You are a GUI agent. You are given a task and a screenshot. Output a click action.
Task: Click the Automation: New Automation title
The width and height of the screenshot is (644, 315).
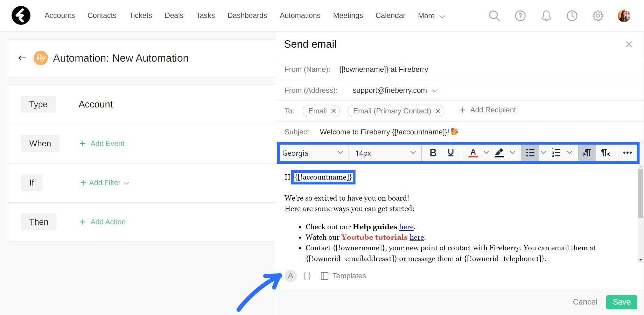(x=121, y=58)
